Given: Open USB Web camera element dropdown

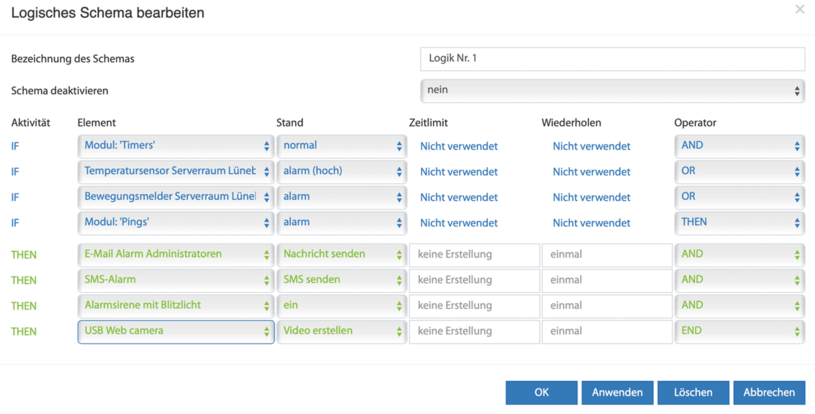Looking at the screenshot, I should (x=176, y=331).
